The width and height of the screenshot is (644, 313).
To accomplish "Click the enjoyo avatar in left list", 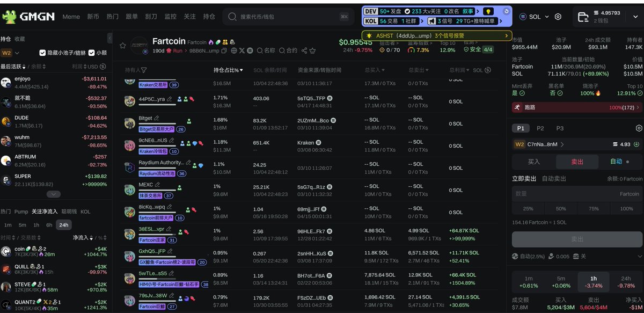I will (6, 82).
